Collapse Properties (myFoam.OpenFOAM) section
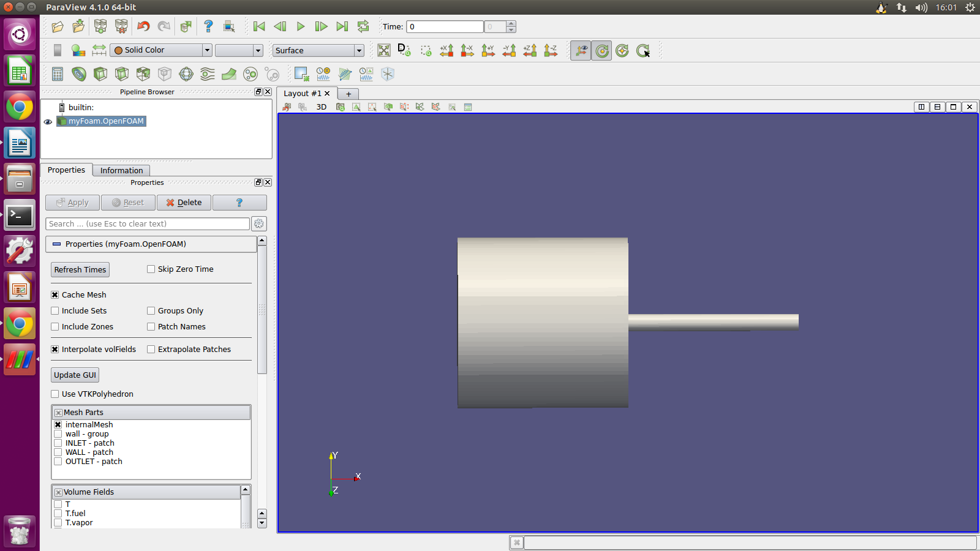 click(57, 244)
